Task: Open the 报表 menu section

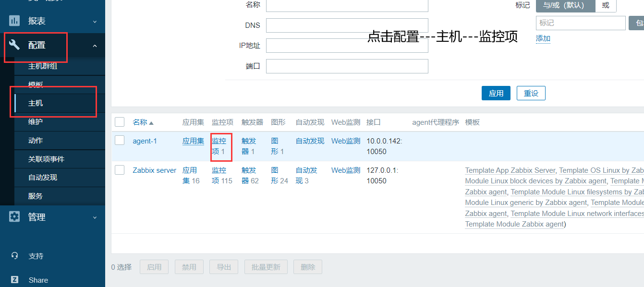Action: tap(52, 21)
